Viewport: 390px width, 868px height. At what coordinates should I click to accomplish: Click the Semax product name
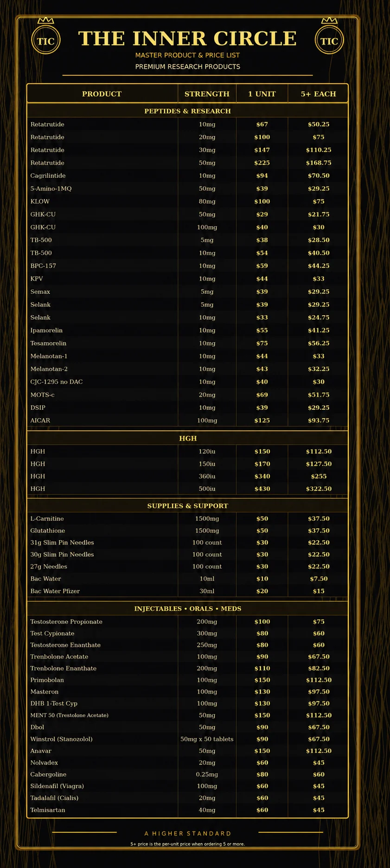(40, 292)
